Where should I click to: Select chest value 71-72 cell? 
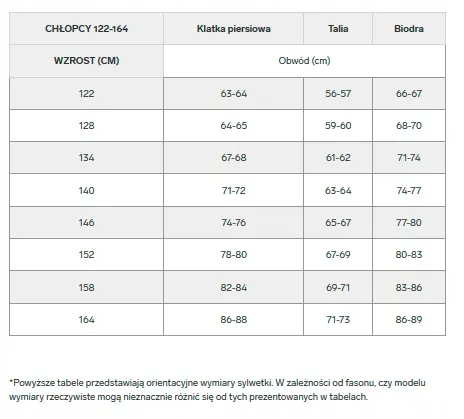[234, 190]
